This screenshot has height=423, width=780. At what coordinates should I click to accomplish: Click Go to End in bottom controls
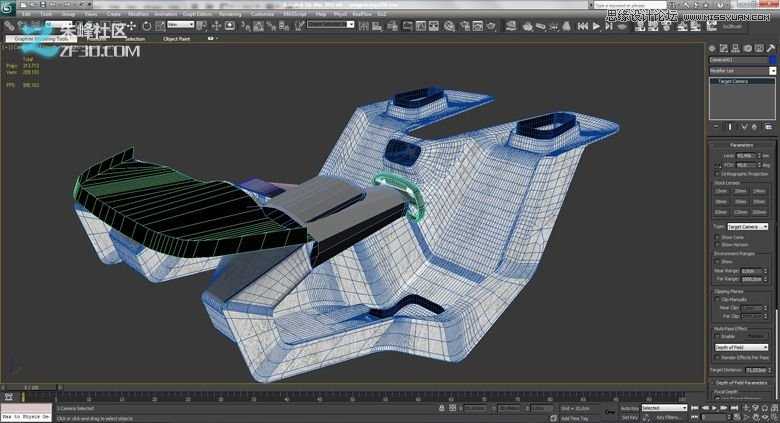point(735,408)
